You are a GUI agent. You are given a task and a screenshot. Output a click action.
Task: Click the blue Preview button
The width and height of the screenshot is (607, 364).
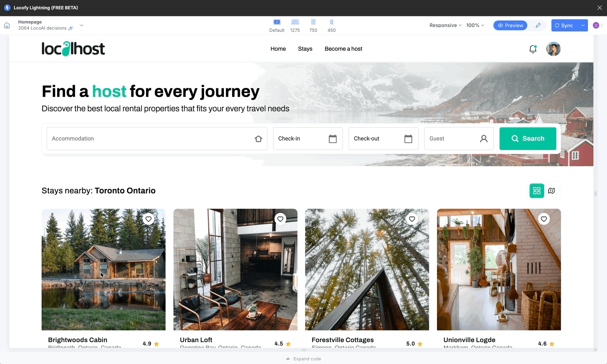point(510,26)
